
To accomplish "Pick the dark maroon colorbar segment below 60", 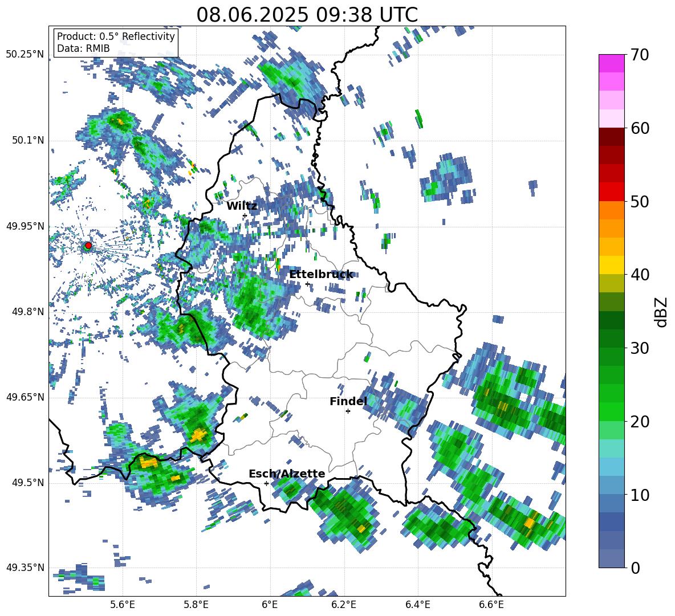I will pos(611,137).
